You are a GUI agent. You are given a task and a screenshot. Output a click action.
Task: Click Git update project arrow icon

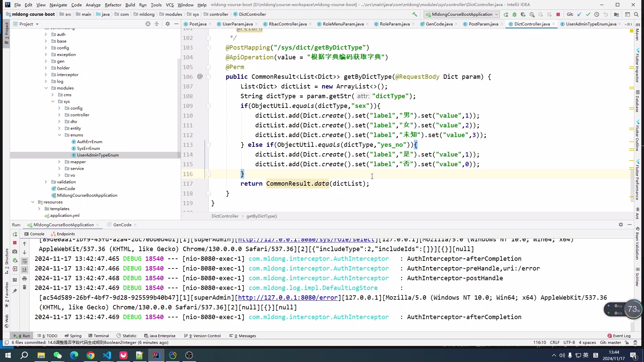[x=579, y=14]
